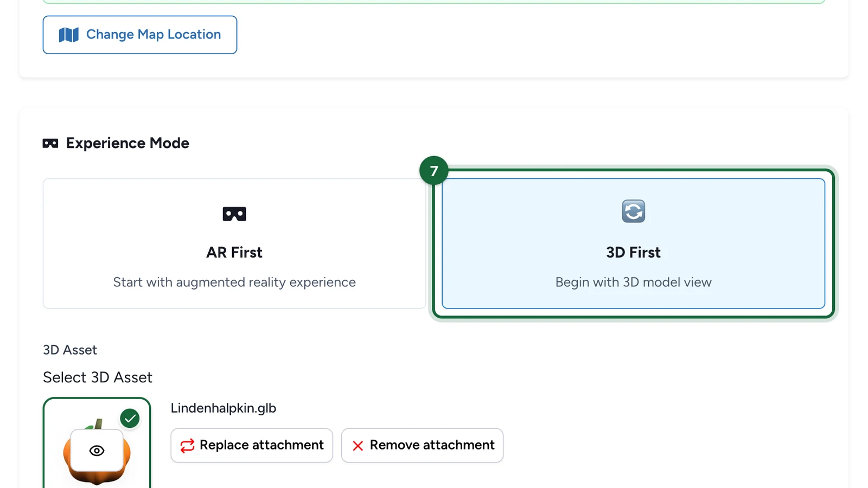Click the 'Experience Mode' heading text
The width and height of the screenshot is (868, 488).
coord(127,143)
